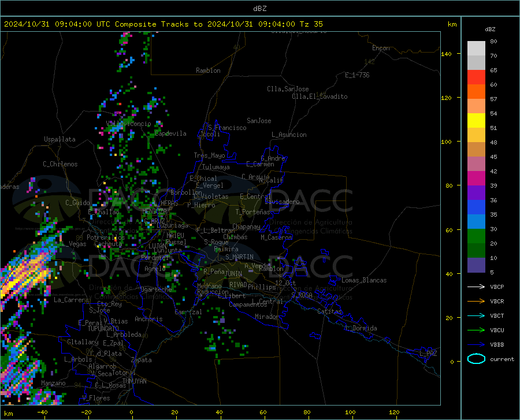Click the Zapata map label

[141, 360]
